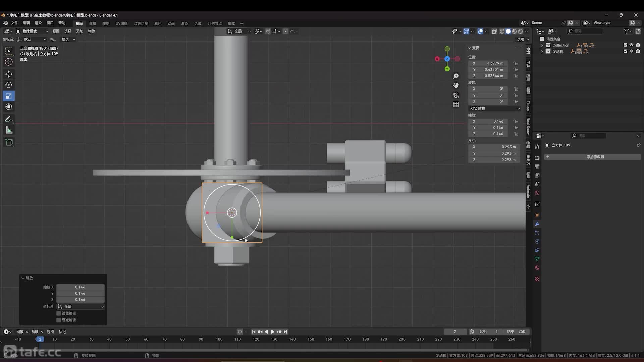Disable Collection rendering via camera icon
Image resolution: width=644 pixels, height=362 pixels.
click(638, 45)
